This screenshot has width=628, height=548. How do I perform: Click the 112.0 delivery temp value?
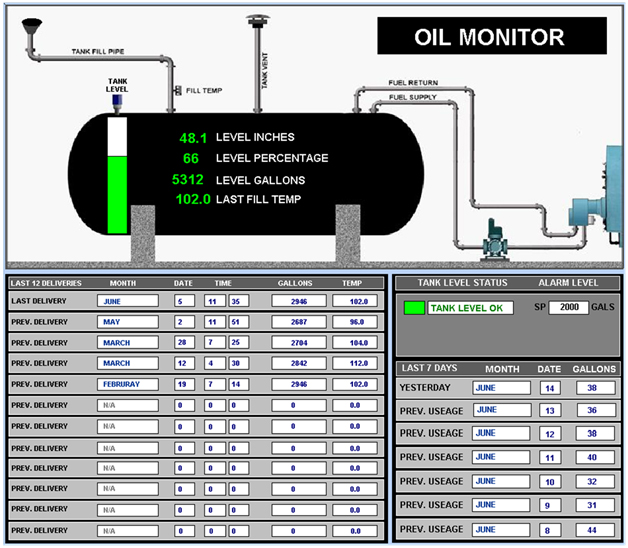[355, 363]
